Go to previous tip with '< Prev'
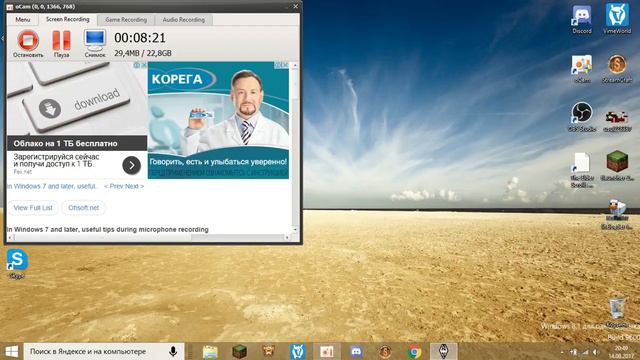Screen dimensions: 640x360 (113, 186)
